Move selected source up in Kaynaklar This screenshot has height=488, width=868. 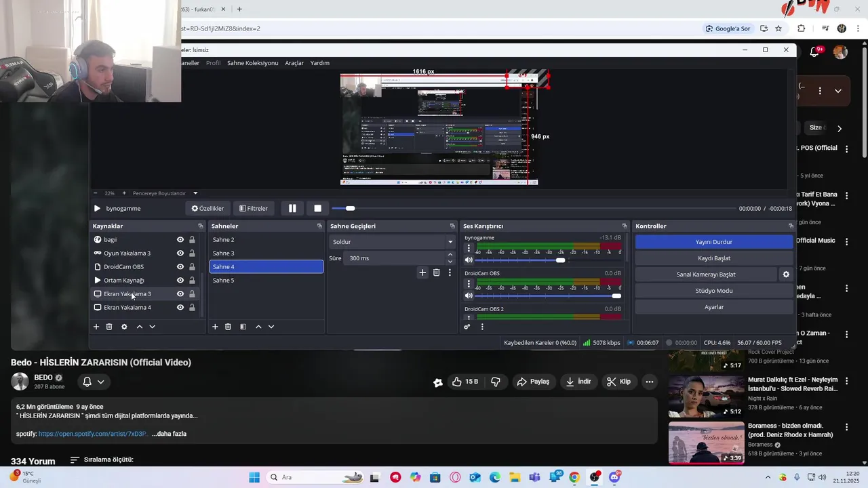point(140,327)
